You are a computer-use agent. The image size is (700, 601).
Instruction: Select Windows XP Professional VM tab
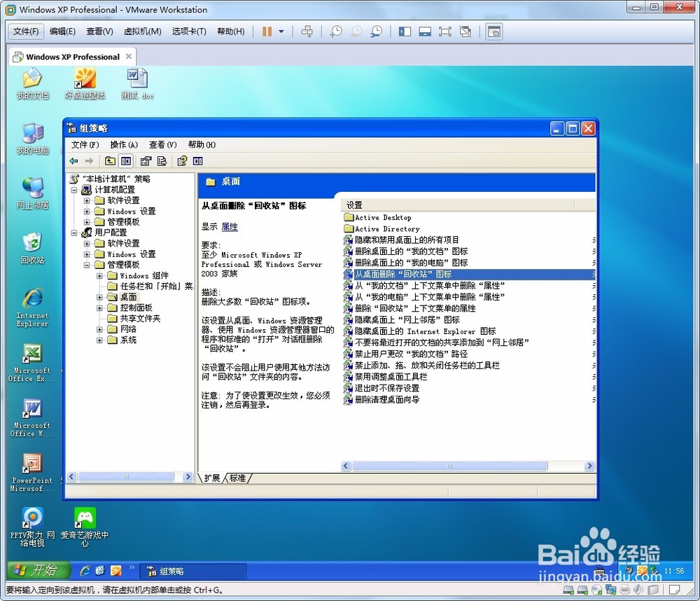[x=72, y=57]
